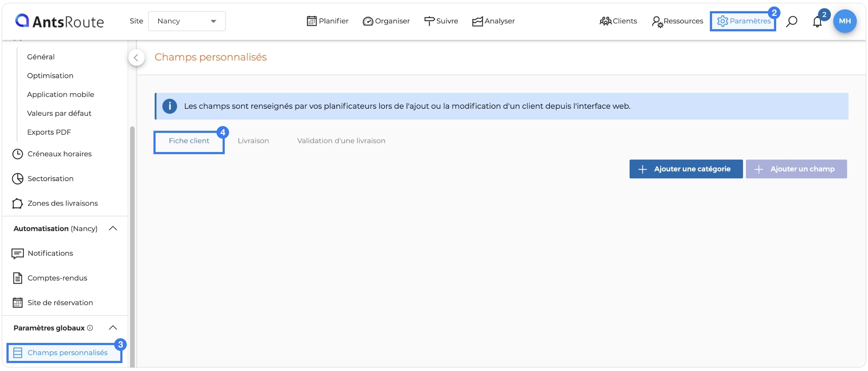868x371 pixels.
Task: Click the Analyser chart icon
Action: [478, 22]
